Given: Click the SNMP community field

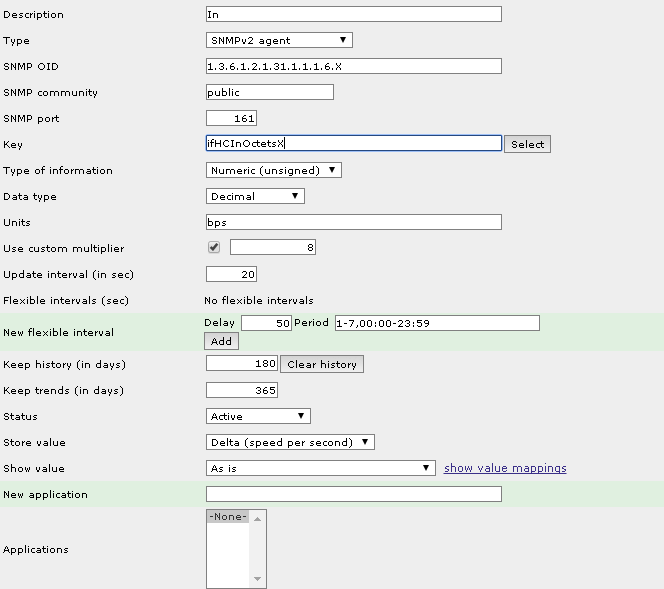Looking at the screenshot, I should coord(269,93).
